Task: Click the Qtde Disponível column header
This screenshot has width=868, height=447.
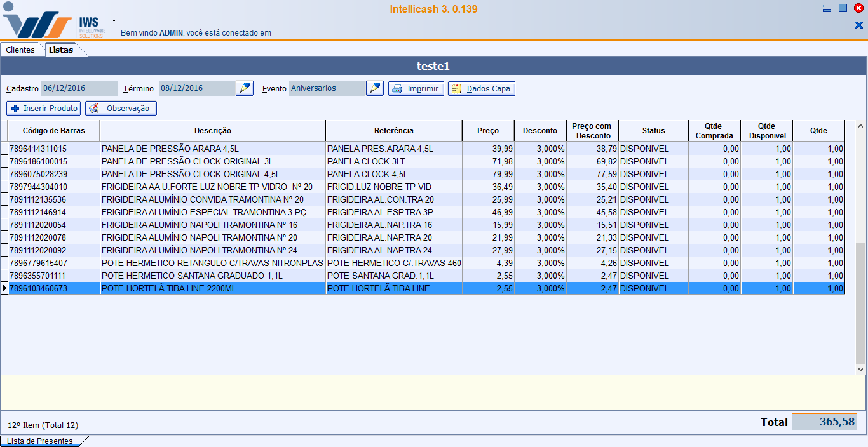Action: tap(767, 131)
